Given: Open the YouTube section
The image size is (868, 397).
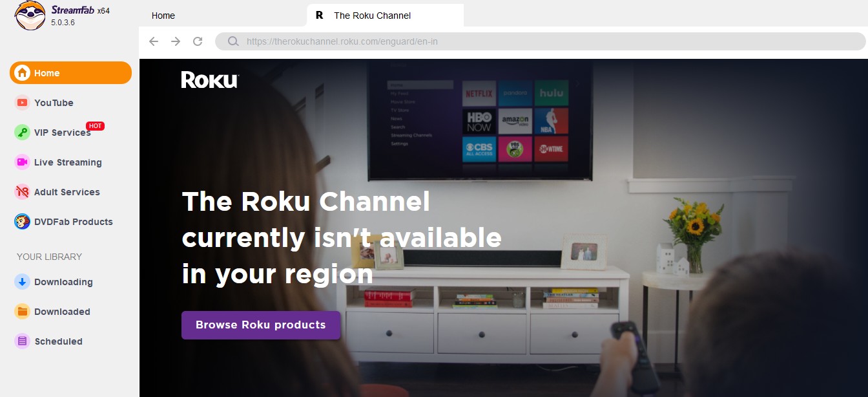Looking at the screenshot, I should coord(54,103).
